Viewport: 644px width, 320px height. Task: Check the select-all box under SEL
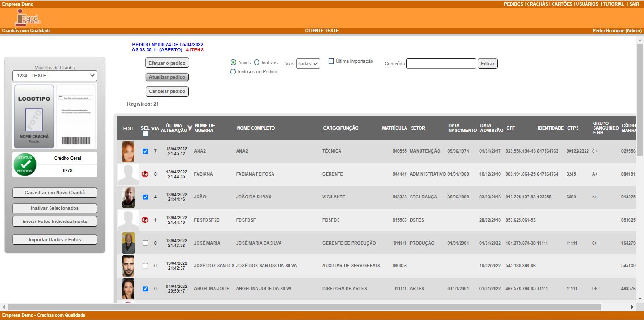pos(145,134)
